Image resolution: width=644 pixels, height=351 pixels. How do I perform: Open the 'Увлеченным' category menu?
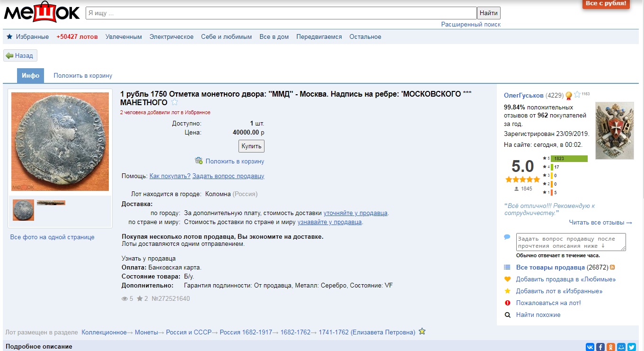point(124,37)
